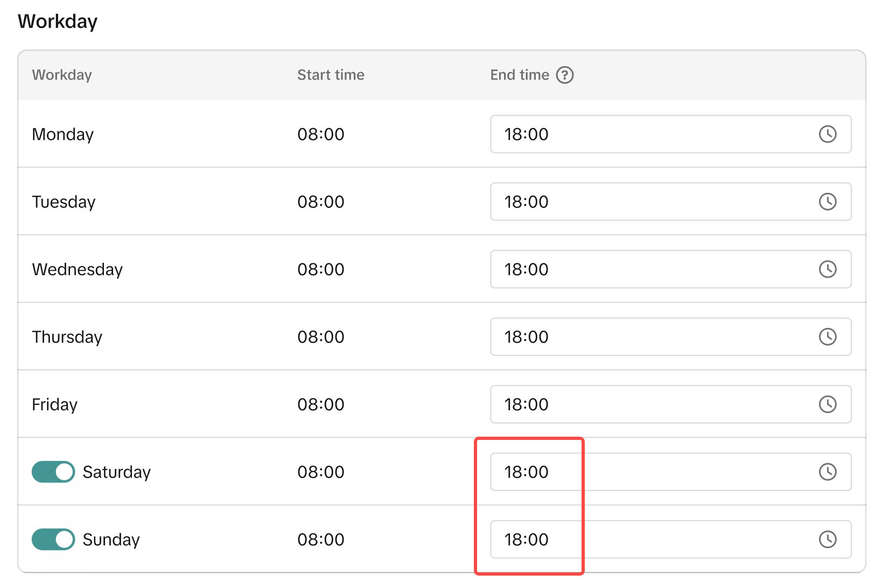The height and width of the screenshot is (588, 882).
Task: Select Tuesday's end time input
Action: pyautogui.click(x=646, y=202)
